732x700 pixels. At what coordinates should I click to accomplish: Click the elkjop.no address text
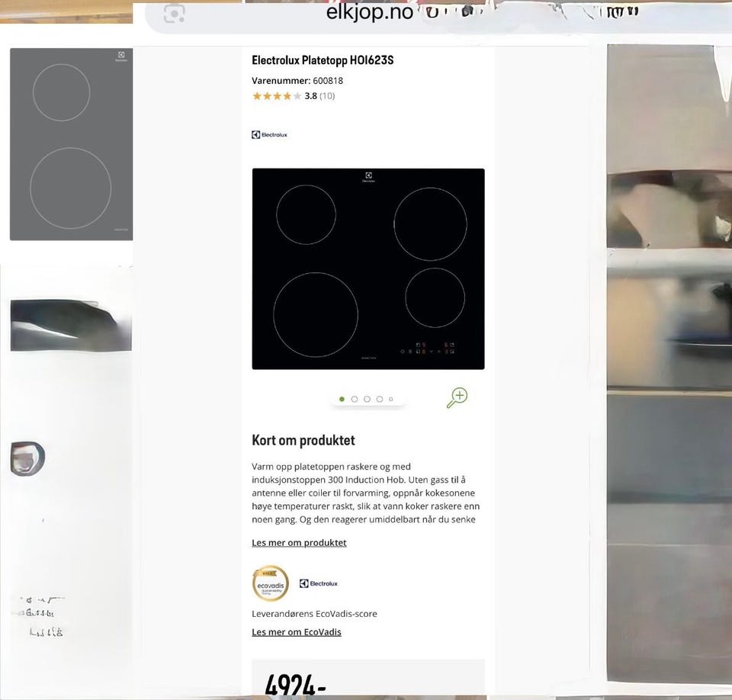coord(369,12)
